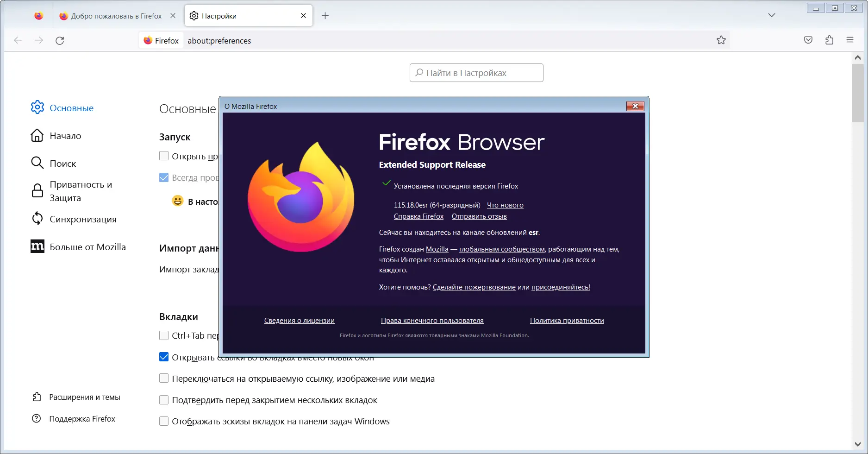Click the Extended Support Release text
The height and width of the screenshot is (454, 868).
[x=432, y=165]
